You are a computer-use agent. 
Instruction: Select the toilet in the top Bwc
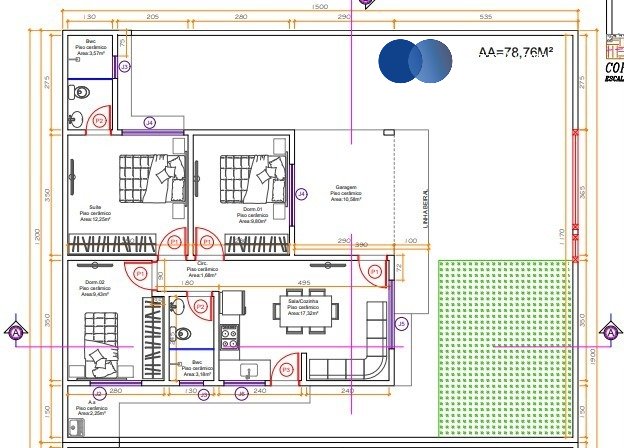pos(79,93)
